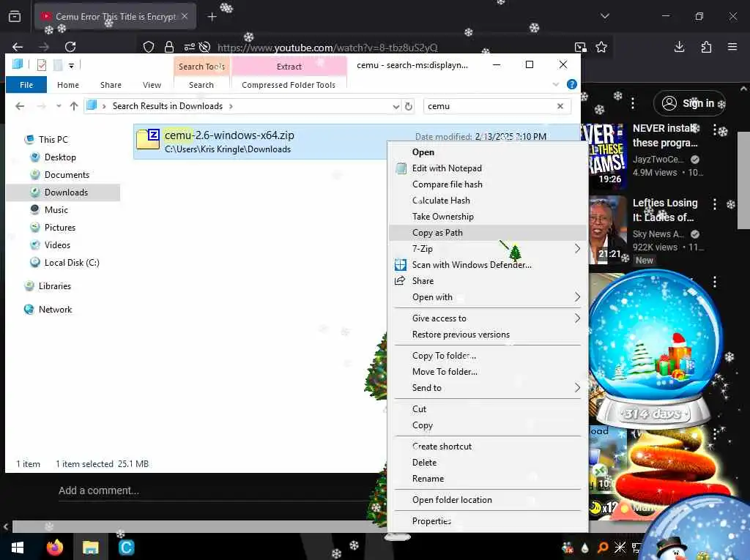Collapse the Explorer ribbon chevron
Viewport: 750px width, 560px height.
(x=556, y=85)
